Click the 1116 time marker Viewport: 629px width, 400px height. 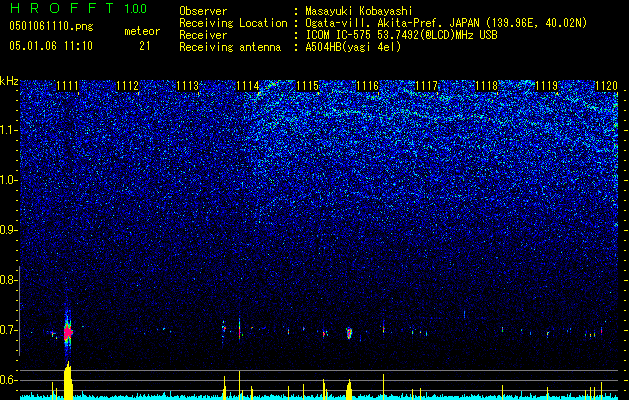[367, 86]
